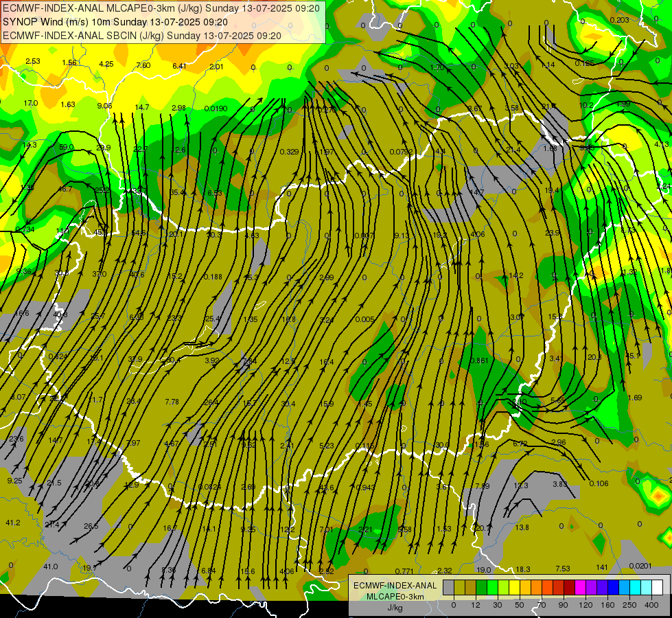Click the map value 17.0
This screenshot has width=672, height=618.
(31, 104)
